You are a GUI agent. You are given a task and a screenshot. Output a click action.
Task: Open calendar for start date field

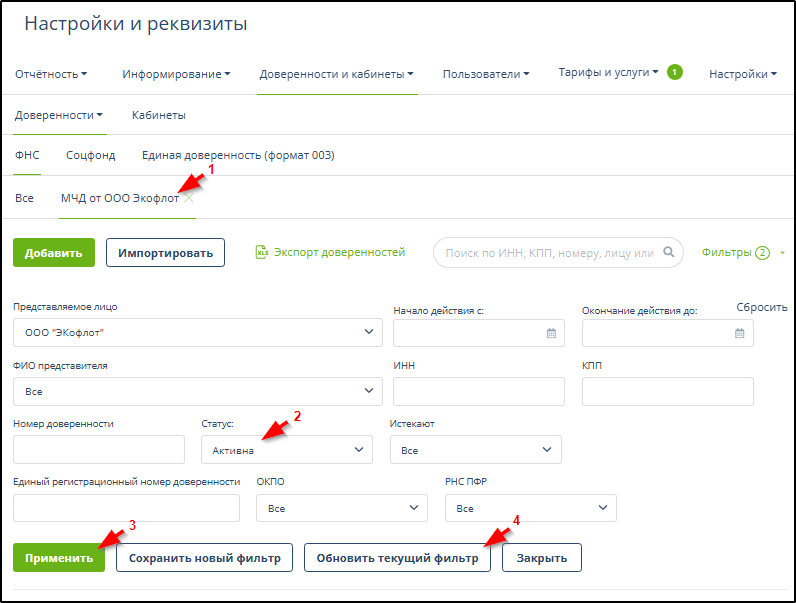pos(551,333)
